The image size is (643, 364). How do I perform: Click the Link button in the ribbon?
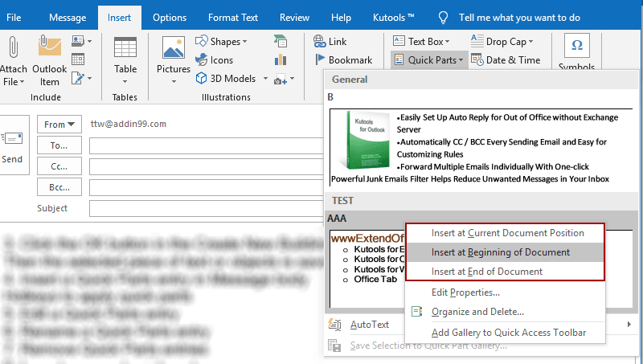coord(330,41)
